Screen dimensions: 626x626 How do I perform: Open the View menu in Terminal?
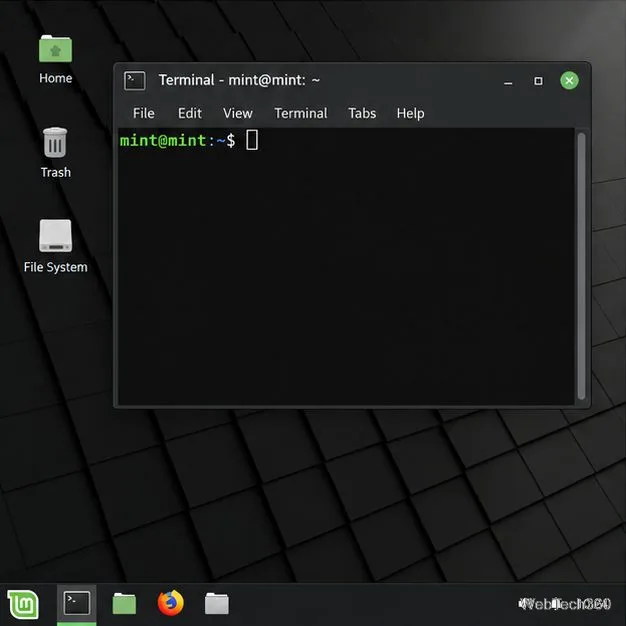(x=238, y=113)
